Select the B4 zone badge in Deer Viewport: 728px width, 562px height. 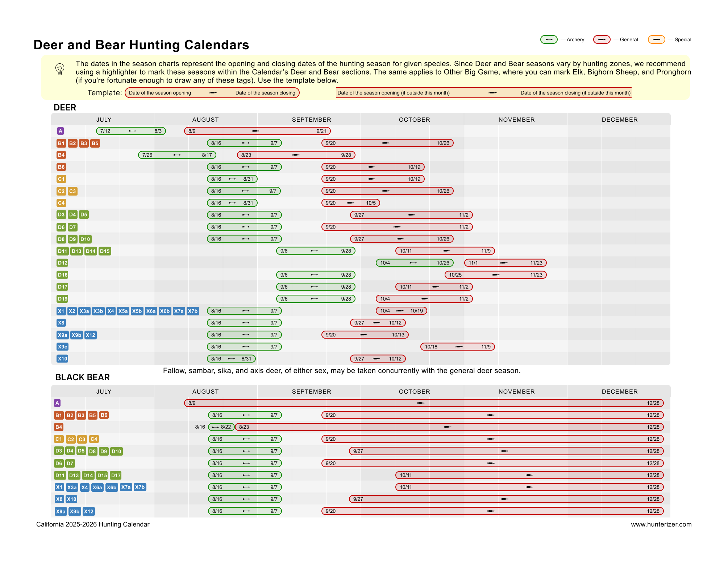[61, 155]
